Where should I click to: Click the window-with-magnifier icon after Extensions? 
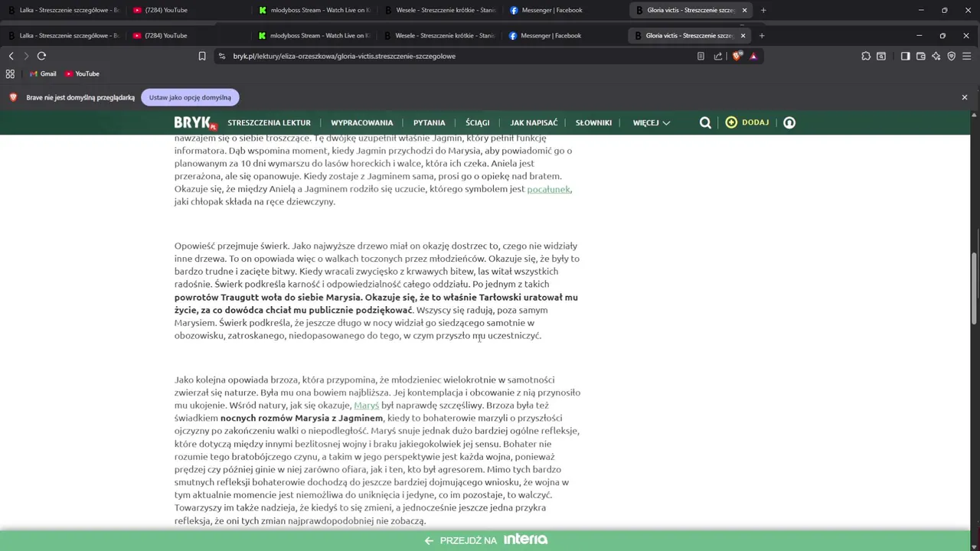click(x=881, y=56)
